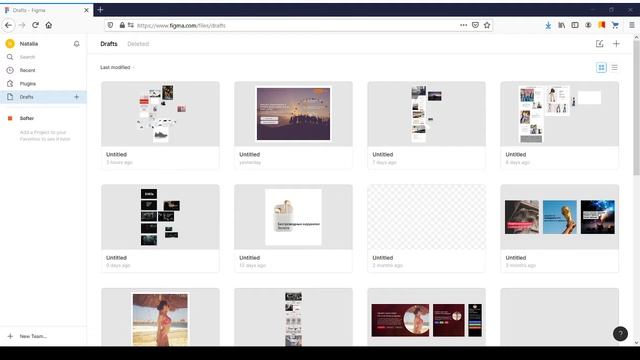The height and width of the screenshot is (360, 640).
Task: Switch to the Deleted tab
Action: point(138,44)
